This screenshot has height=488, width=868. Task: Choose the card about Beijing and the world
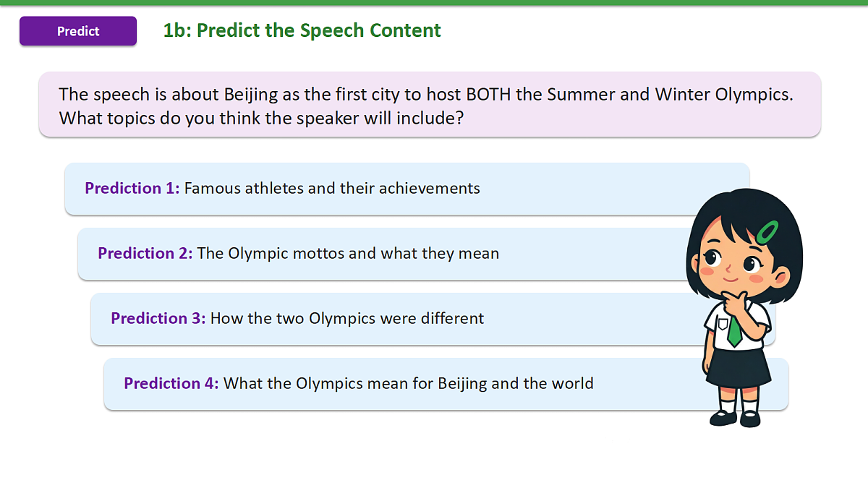click(446, 384)
